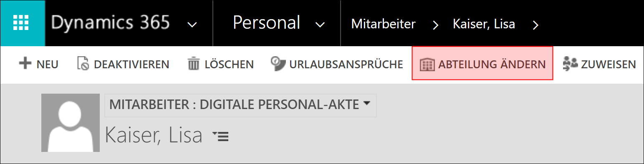Go to the Mitarbeiter breadcrumb
Image resolution: width=644 pixels, height=164 pixels.
coord(383,24)
